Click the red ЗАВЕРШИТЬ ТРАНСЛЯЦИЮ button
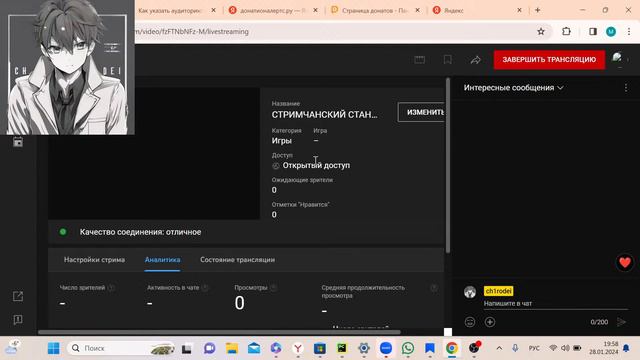The image size is (640, 360). click(549, 60)
